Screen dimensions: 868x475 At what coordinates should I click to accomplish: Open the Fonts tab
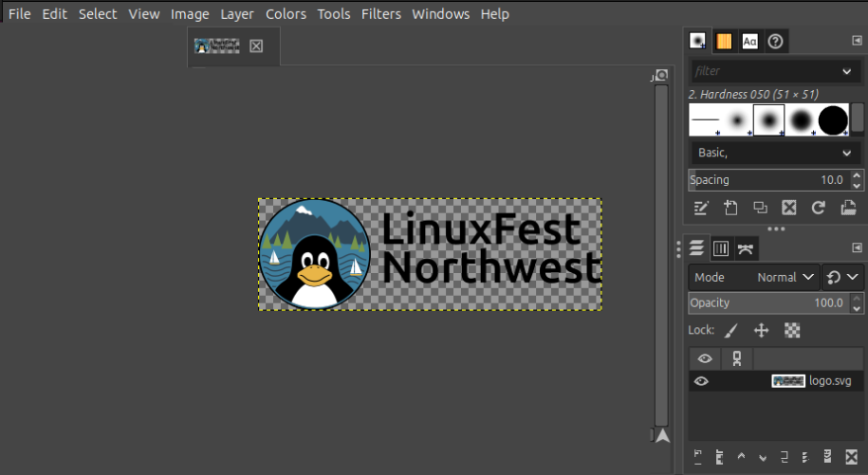click(x=749, y=41)
